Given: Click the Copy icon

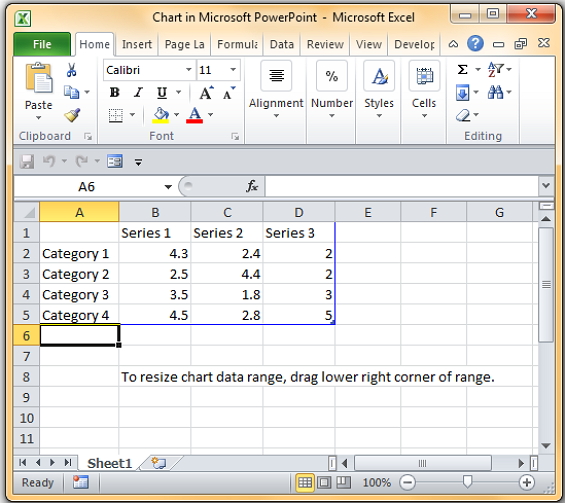Looking at the screenshot, I should tap(71, 92).
